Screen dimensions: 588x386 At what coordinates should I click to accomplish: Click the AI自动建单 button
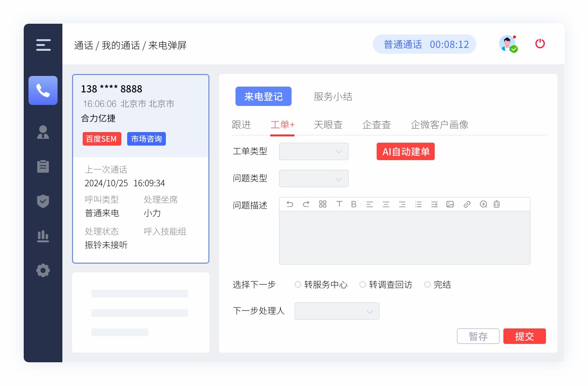405,151
